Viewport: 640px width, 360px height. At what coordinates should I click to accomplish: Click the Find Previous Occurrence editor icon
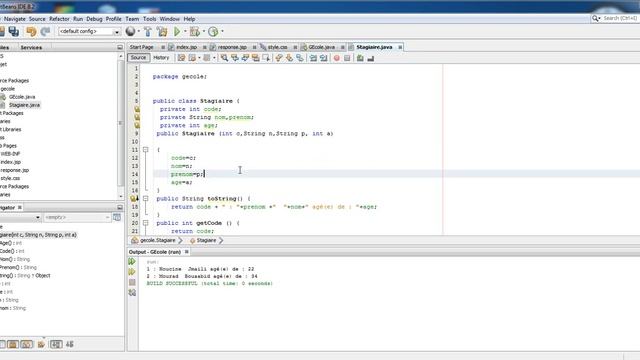tap(235, 58)
